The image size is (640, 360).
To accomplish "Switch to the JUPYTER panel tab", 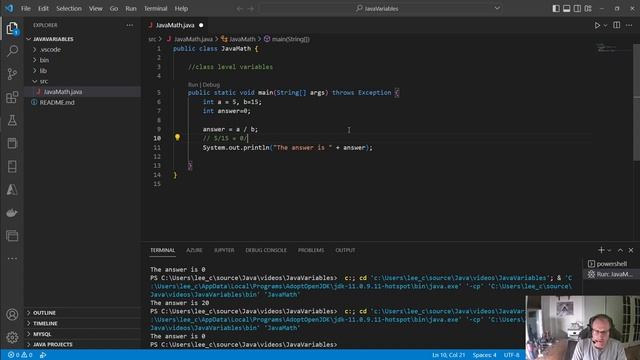I will (x=224, y=250).
